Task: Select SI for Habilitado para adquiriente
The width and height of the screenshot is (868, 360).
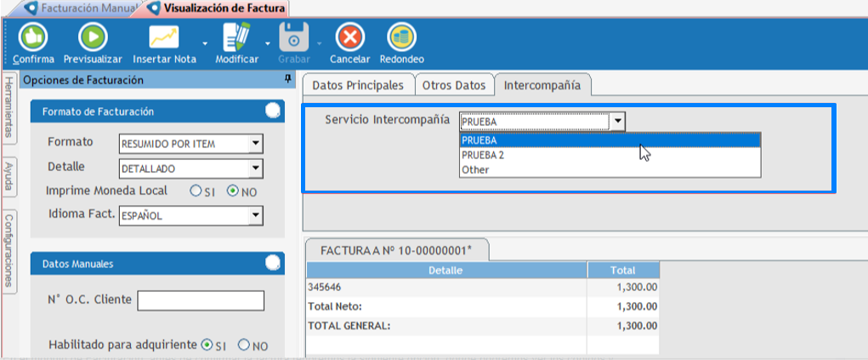Action: click(x=207, y=345)
